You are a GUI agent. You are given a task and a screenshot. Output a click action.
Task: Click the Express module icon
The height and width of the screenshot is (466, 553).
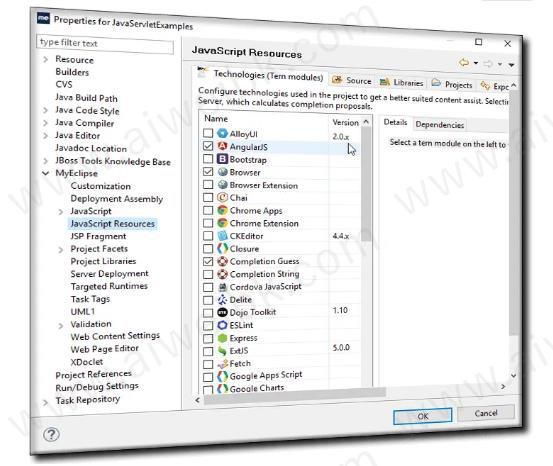tap(222, 338)
